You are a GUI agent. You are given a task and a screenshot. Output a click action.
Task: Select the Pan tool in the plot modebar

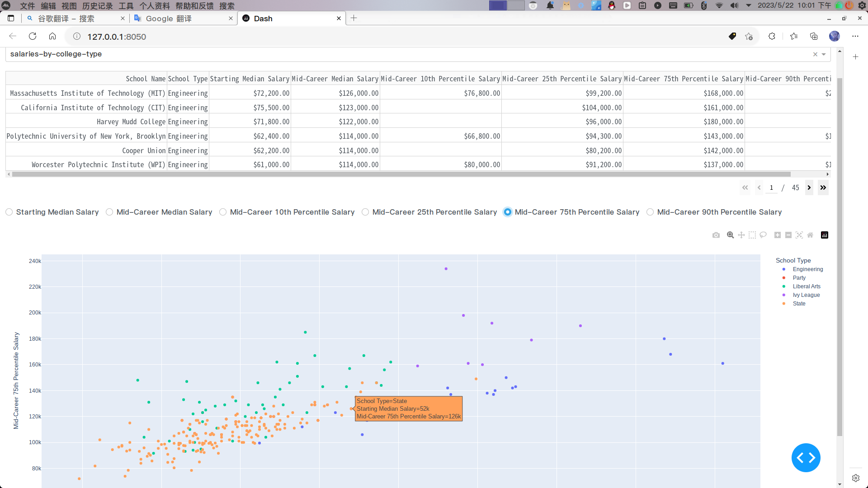[741, 235]
